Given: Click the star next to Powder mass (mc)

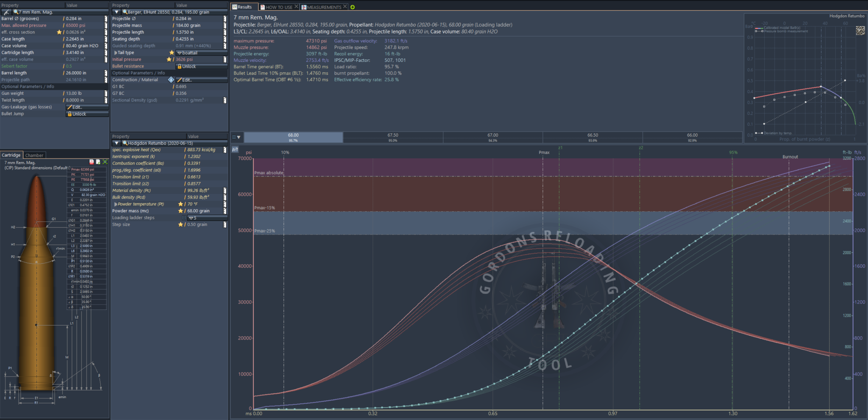Looking at the screenshot, I should pos(181,211).
